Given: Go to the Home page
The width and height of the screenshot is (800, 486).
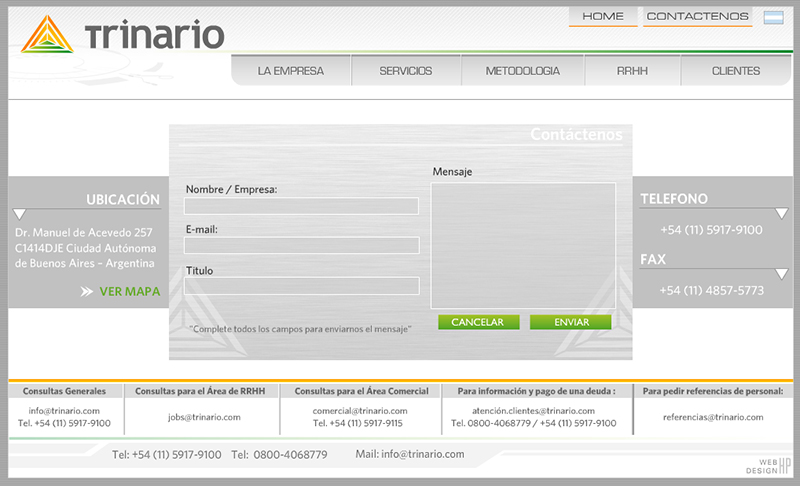Looking at the screenshot, I should click(603, 17).
